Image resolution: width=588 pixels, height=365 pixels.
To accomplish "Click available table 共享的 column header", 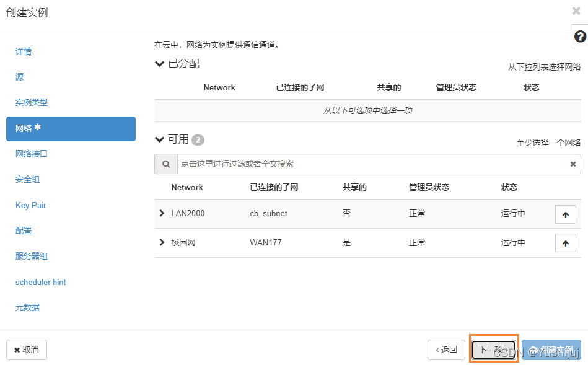I will click(x=354, y=187).
